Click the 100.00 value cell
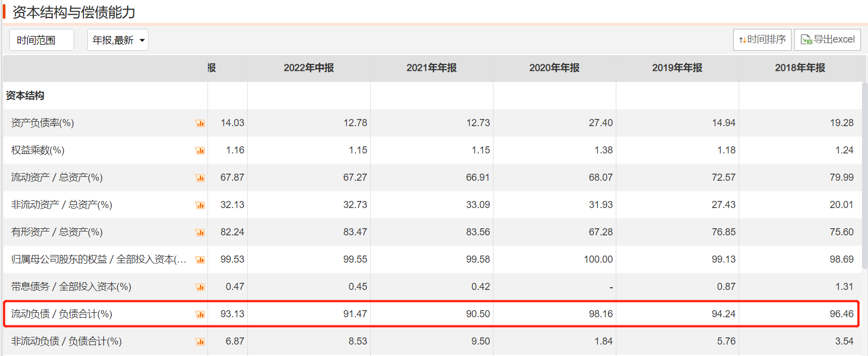The image size is (868, 356). click(598, 259)
